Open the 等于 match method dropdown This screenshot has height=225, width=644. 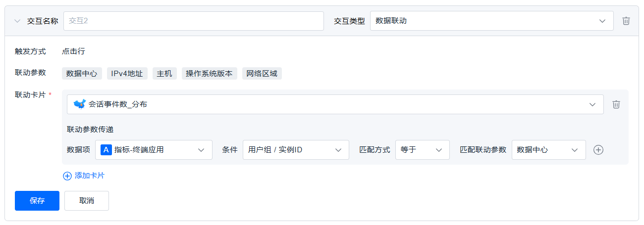point(422,150)
